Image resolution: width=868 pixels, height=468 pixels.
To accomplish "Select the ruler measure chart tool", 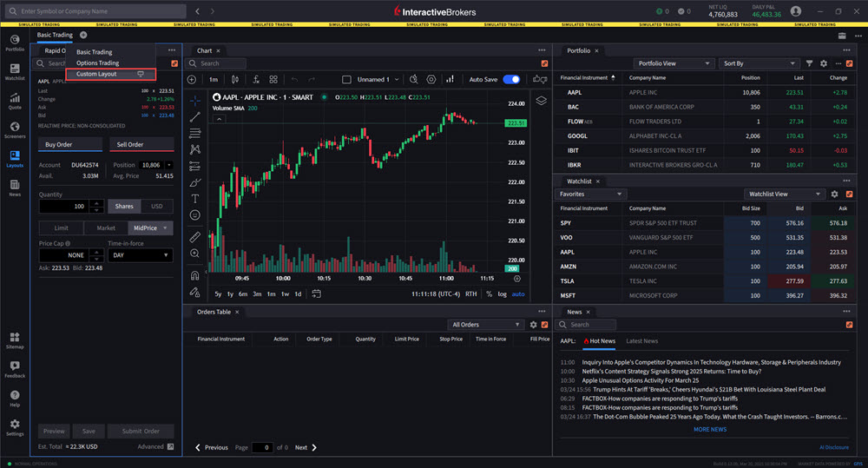I will 194,237.
